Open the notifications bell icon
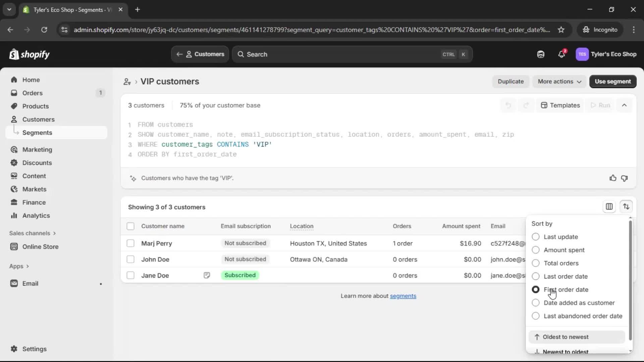This screenshot has width=644, height=362. (561, 54)
